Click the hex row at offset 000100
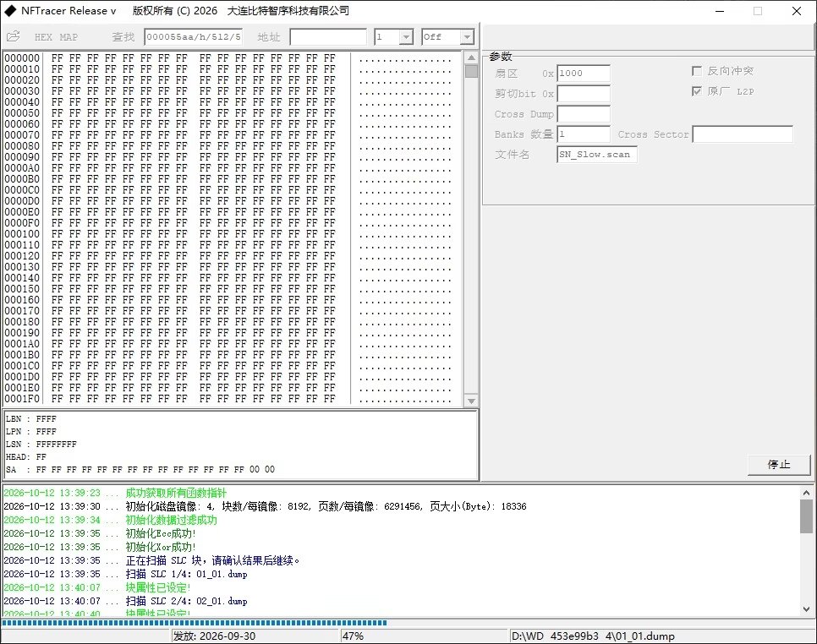Image resolution: width=817 pixels, height=644 pixels. pos(228,234)
